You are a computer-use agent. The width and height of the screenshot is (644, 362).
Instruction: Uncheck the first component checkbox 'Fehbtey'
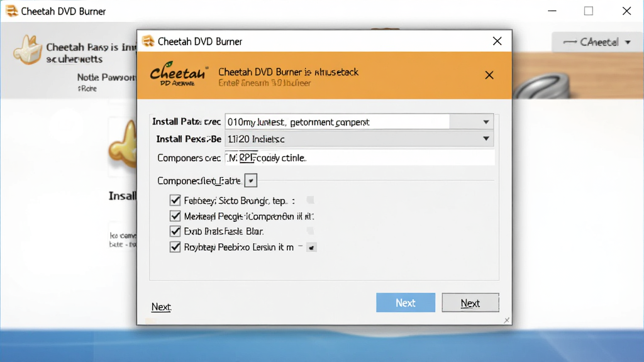[175, 200]
